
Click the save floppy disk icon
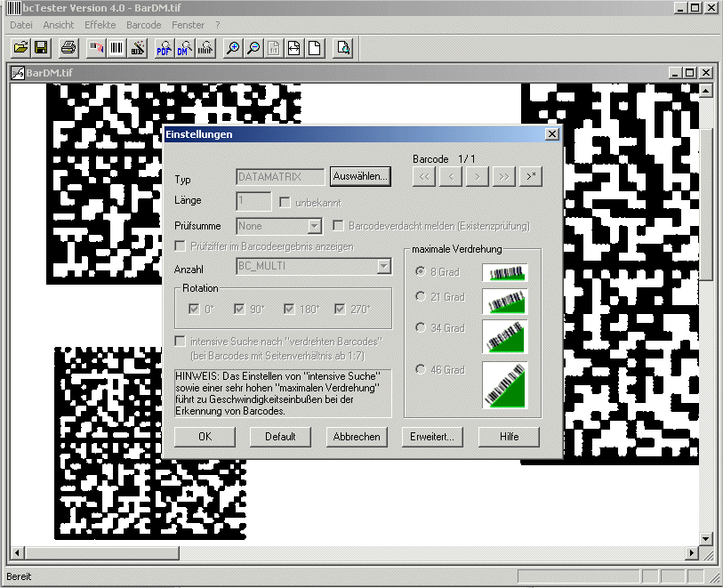coord(41,48)
